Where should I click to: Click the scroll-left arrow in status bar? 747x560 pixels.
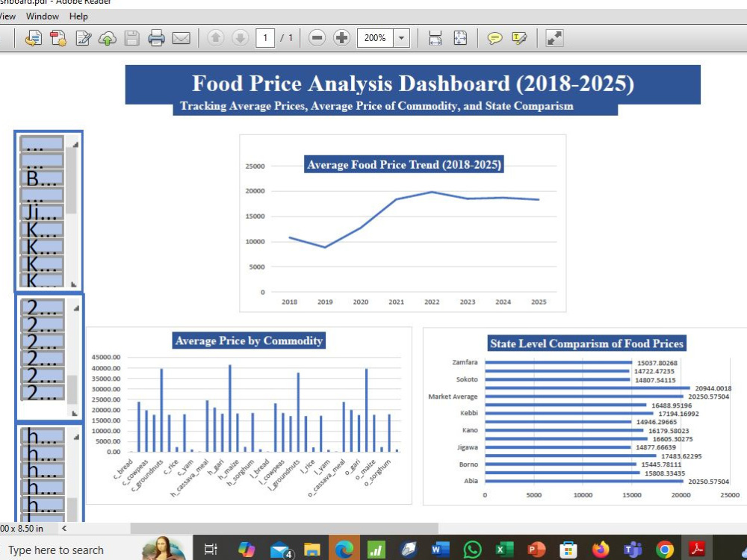tap(64, 528)
